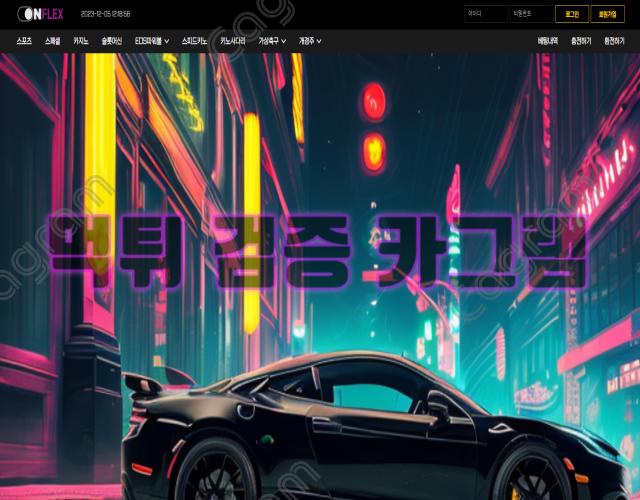Open the 환전하기 link
Screen dimensions: 640x500
614,42
